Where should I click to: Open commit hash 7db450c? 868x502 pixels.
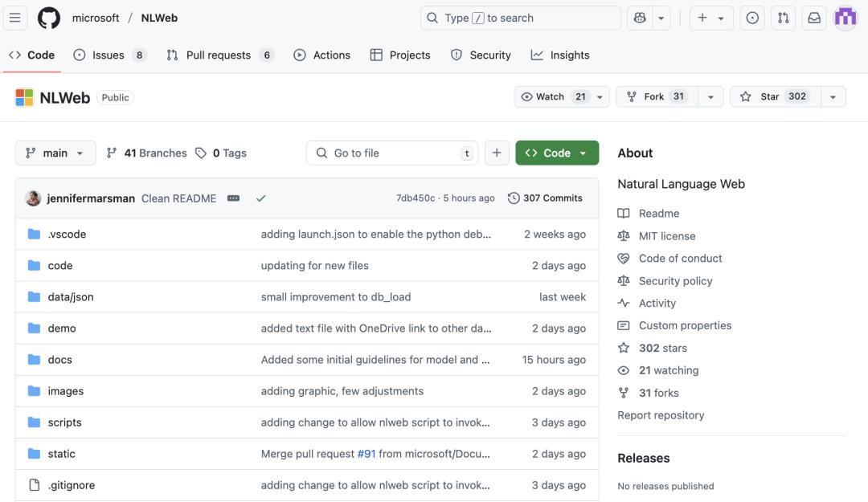point(416,198)
